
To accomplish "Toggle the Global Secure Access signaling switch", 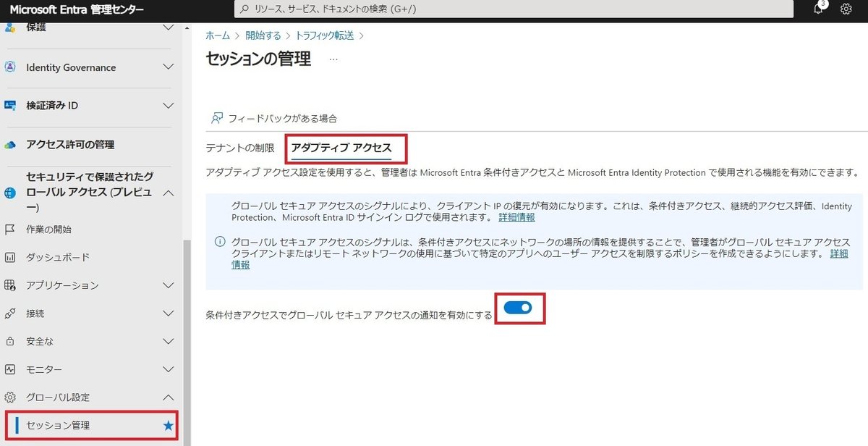I will coord(518,308).
